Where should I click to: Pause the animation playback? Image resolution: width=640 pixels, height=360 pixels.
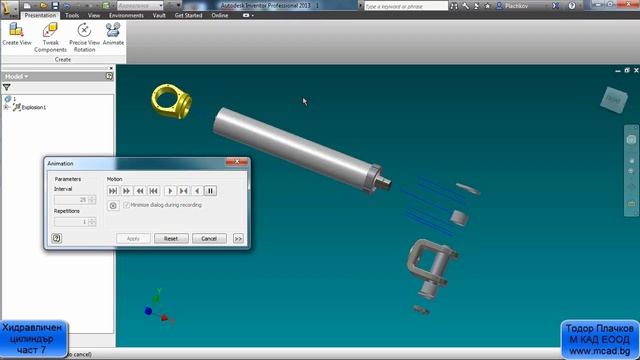210,191
